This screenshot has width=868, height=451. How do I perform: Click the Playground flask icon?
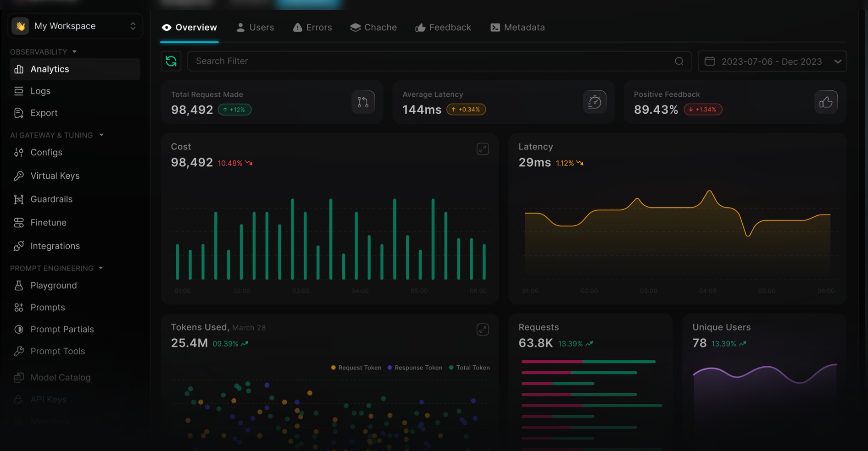(x=19, y=286)
